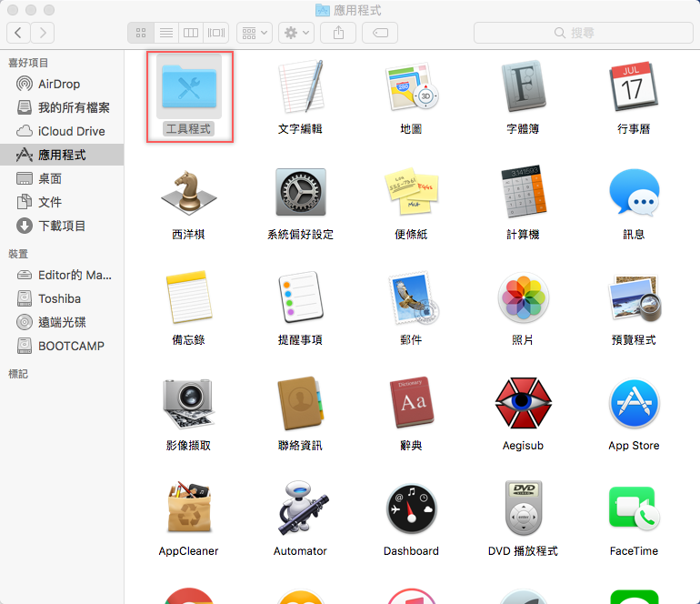Screen dimensions: 700x604
Task: Go forward with the forward arrow
Action: [43, 33]
